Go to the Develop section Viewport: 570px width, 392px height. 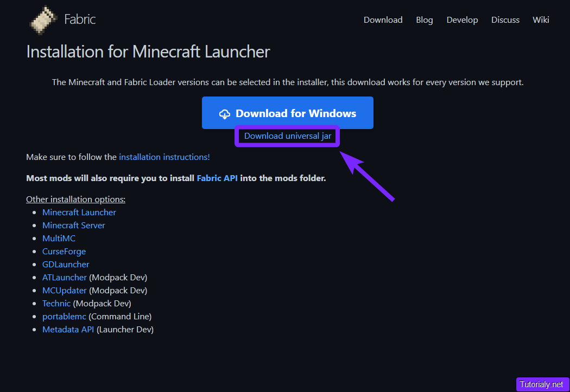click(462, 20)
